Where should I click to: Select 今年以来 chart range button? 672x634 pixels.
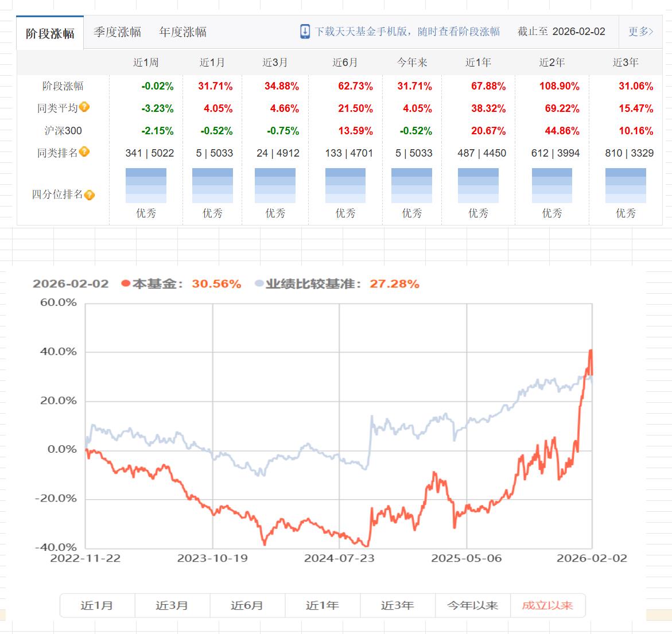point(473,605)
